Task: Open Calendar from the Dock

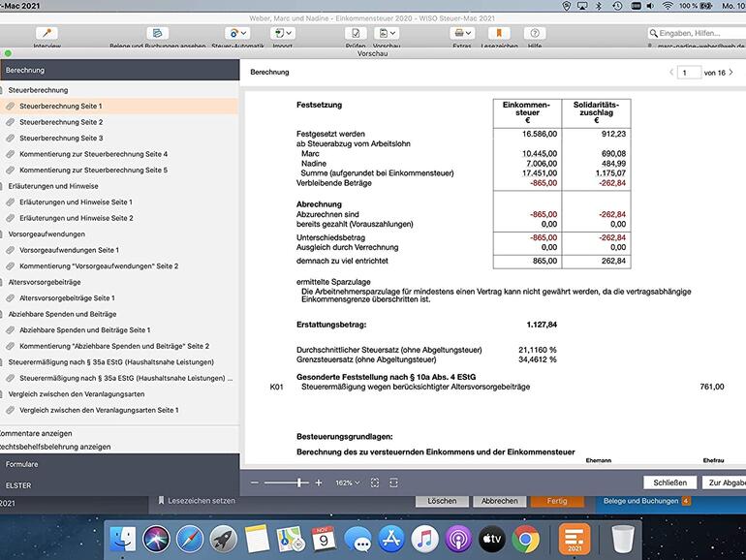Action: (324, 539)
